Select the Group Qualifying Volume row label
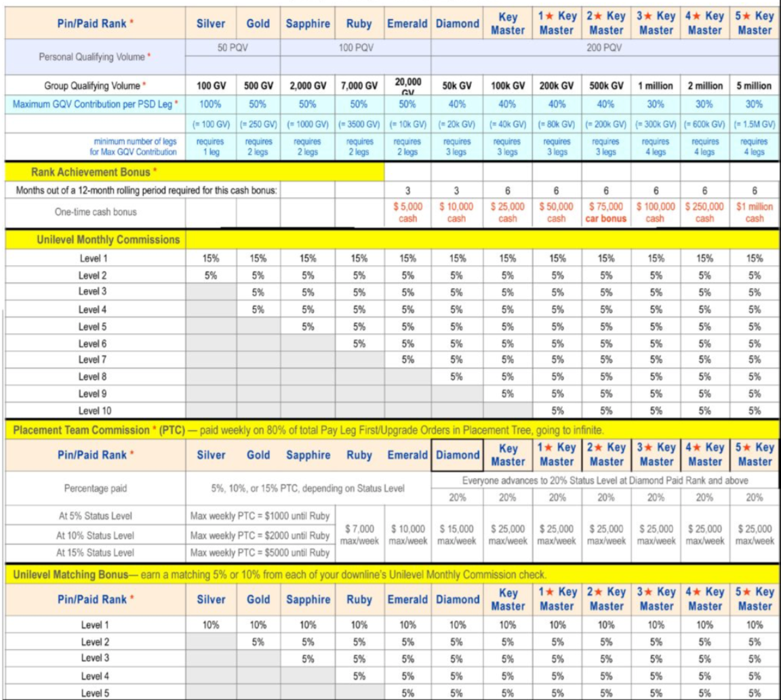 coord(93,86)
